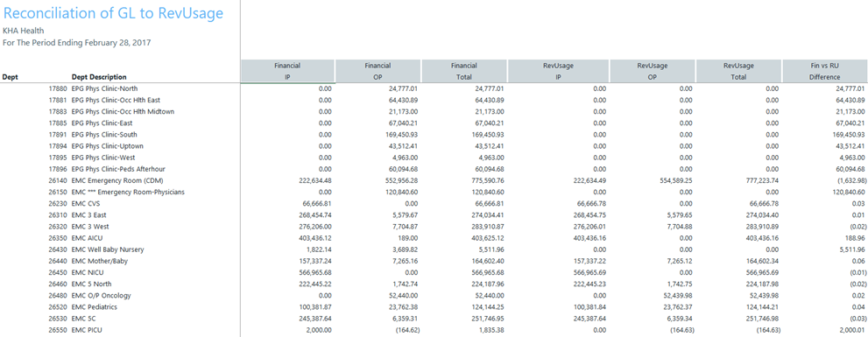The height and width of the screenshot is (337, 868).
Task: Select the report title Reconciliation of GL to RevUsage
Action: click(114, 14)
